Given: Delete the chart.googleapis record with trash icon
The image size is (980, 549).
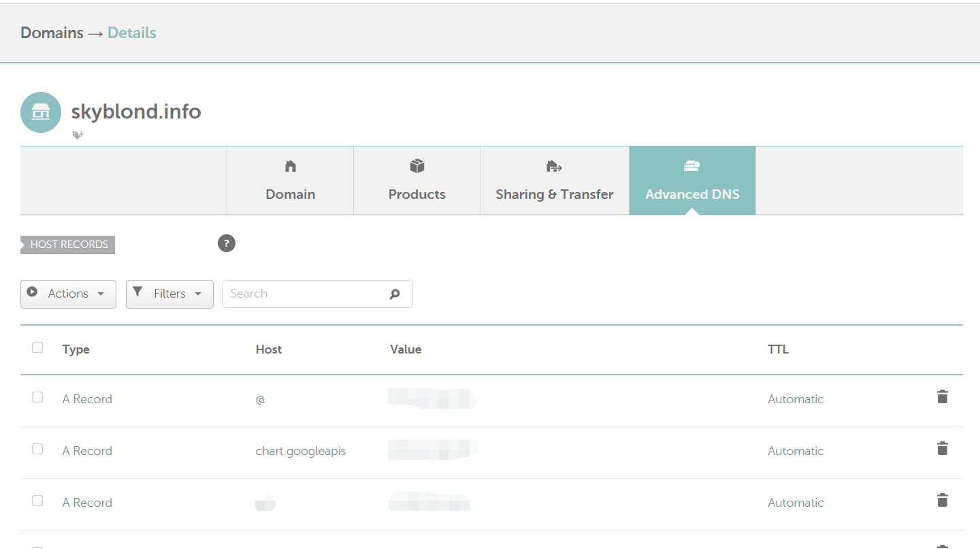Looking at the screenshot, I should 943,448.
